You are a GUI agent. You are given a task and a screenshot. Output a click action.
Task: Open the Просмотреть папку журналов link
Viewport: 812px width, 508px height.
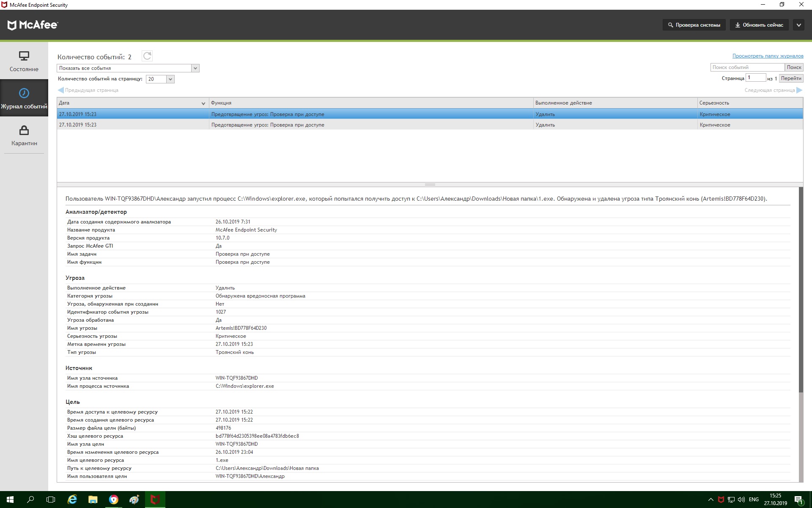pyautogui.click(x=768, y=56)
